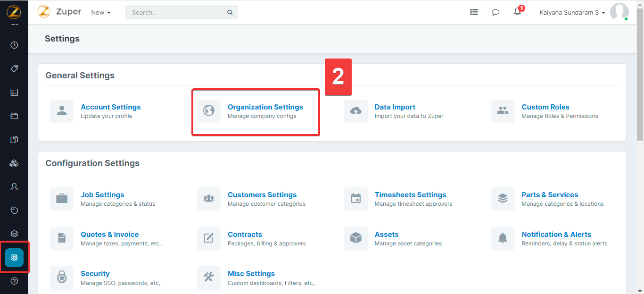Go to Job Settings
Viewport: 644px width, 294px height.
click(x=102, y=195)
